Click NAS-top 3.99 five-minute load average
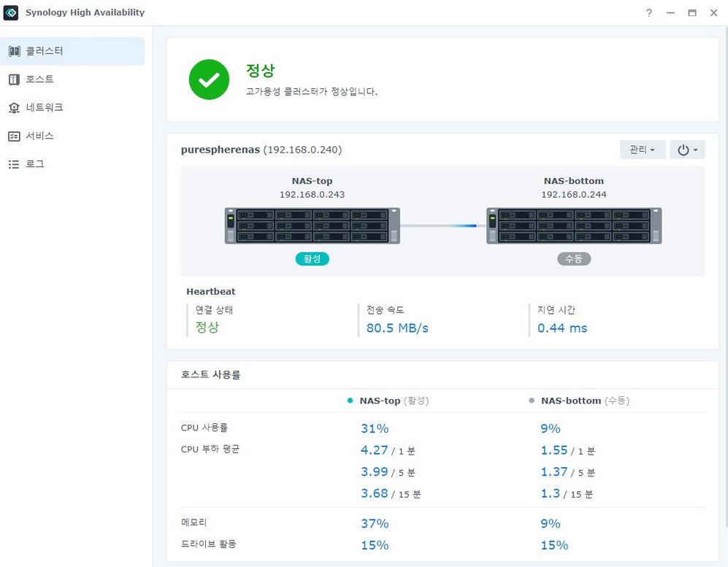Screen dimensions: 728x567 coord(374,471)
